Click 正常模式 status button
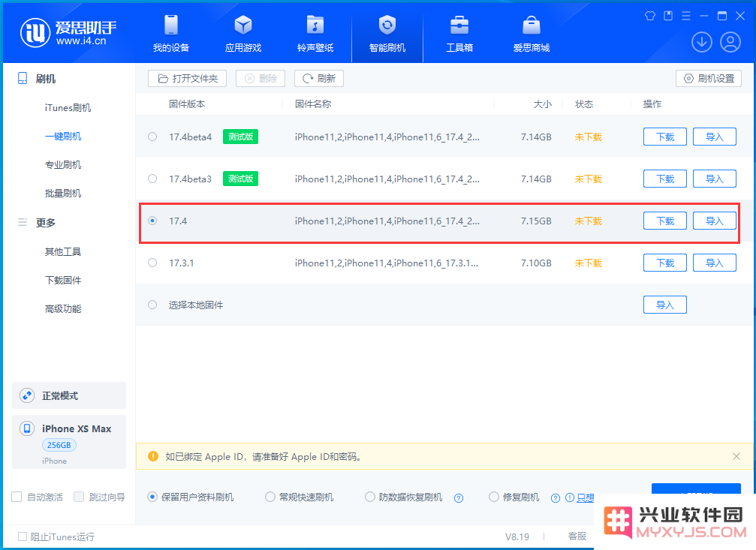 pyautogui.click(x=69, y=395)
